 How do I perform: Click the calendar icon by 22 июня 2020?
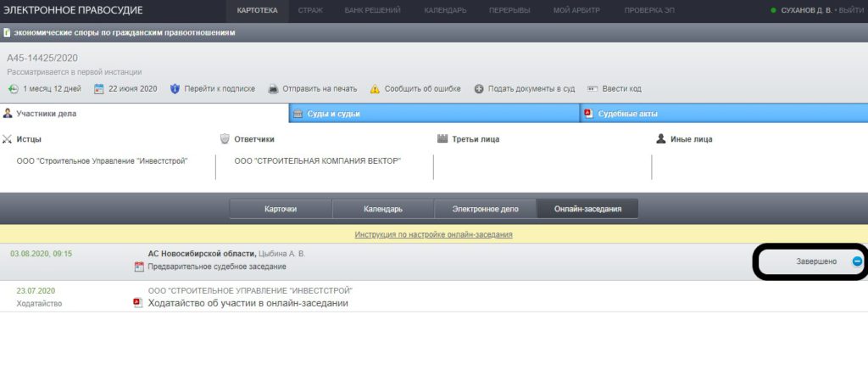[99, 89]
